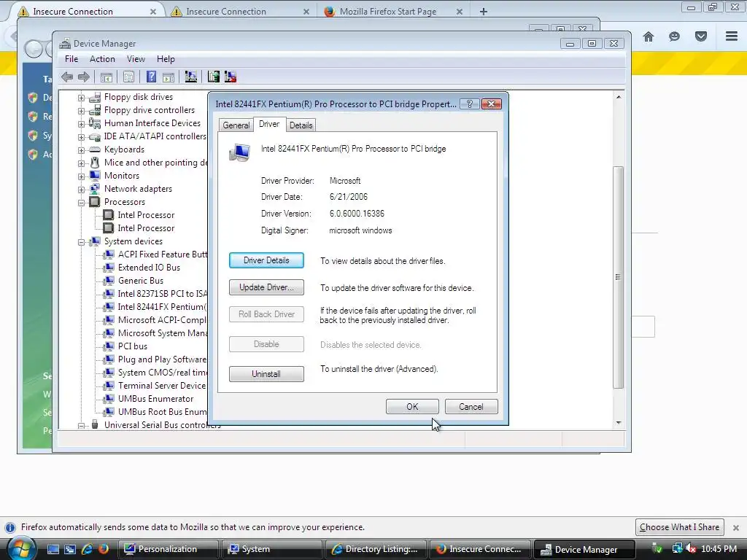Switch to the General tab
747x560 pixels.
236,125
